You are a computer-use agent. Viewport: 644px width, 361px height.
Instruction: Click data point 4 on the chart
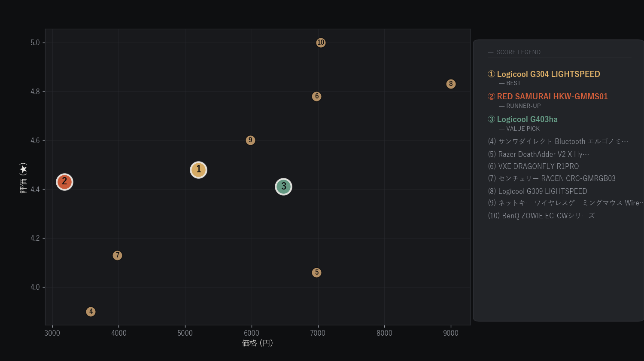pyautogui.click(x=91, y=312)
